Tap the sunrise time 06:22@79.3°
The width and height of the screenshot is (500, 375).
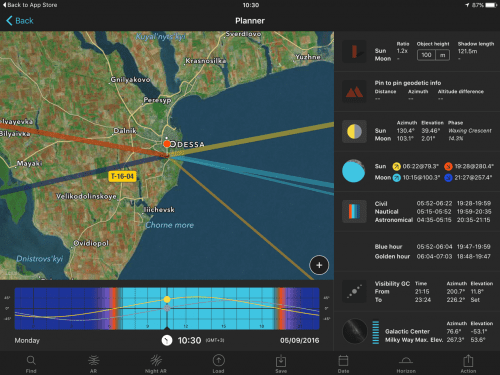click(x=421, y=166)
